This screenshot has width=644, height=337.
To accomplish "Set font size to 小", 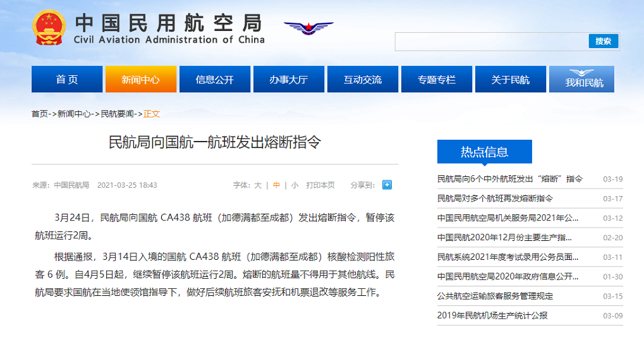I will point(295,185).
